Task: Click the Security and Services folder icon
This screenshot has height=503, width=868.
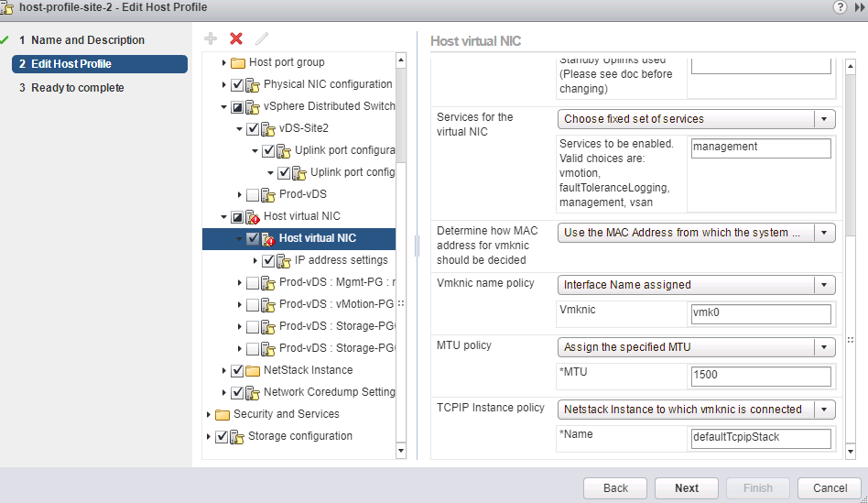Action: [x=222, y=414]
